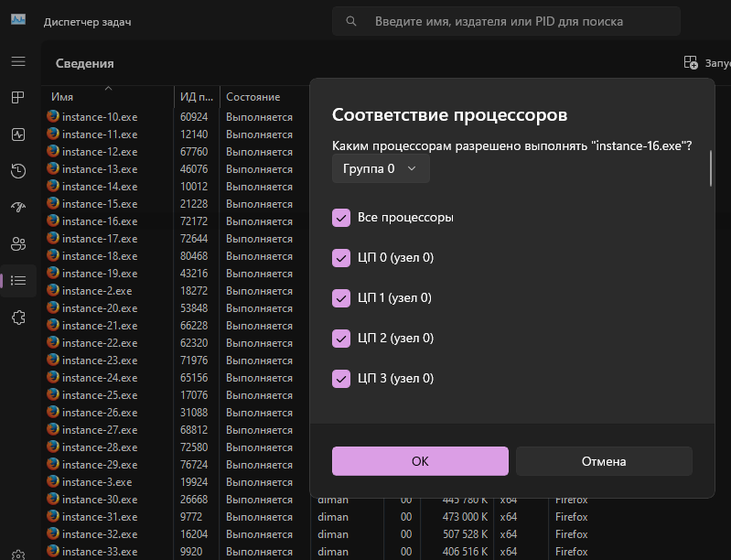Uncheck 'ЦП 1 (узел 0)' checkbox
This screenshot has height=560, width=731.
(341, 298)
